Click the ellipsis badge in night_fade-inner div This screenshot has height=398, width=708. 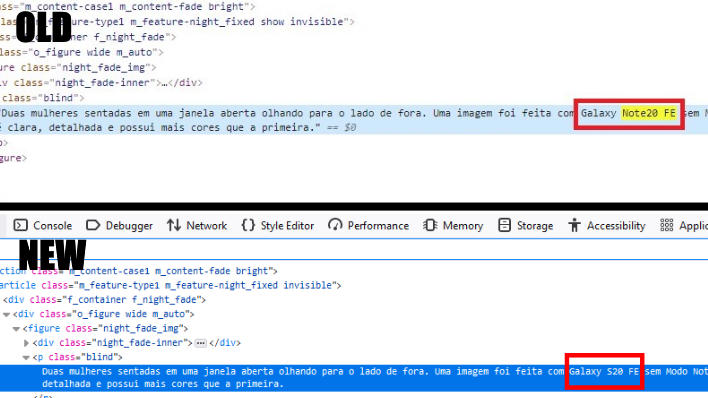pos(201,343)
